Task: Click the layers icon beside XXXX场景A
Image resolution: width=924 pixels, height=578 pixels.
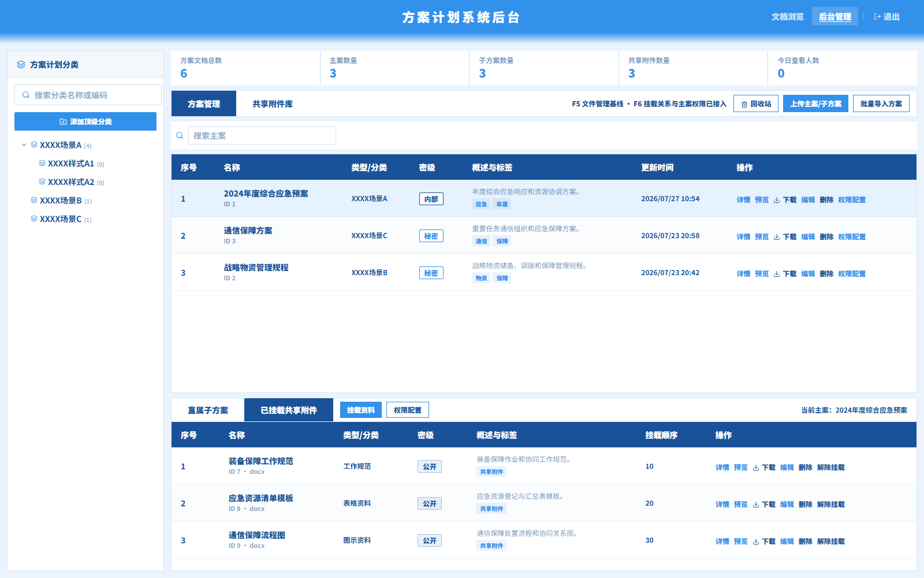Action: [x=34, y=144]
